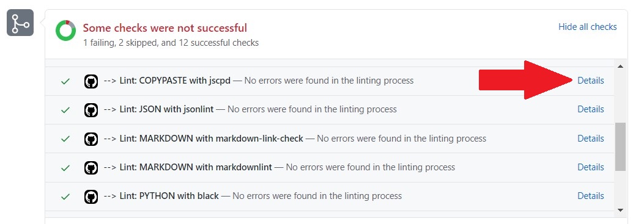Image resolution: width=644 pixels, height=224 pixels.
Task: Click GitHub avatar icon beside COPYPASTE jscpd check
Action: [91, 81]
